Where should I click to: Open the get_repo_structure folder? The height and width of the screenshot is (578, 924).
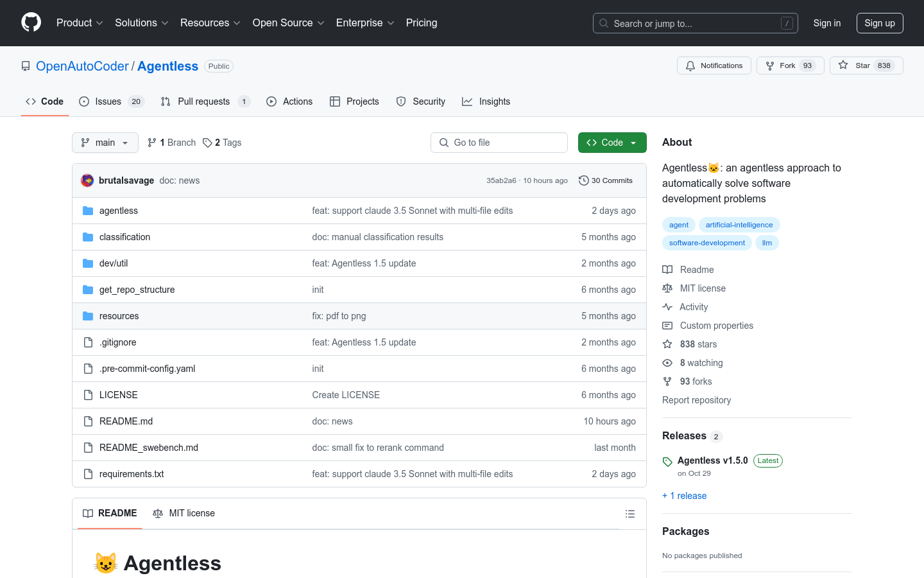[x=137, y=290]
